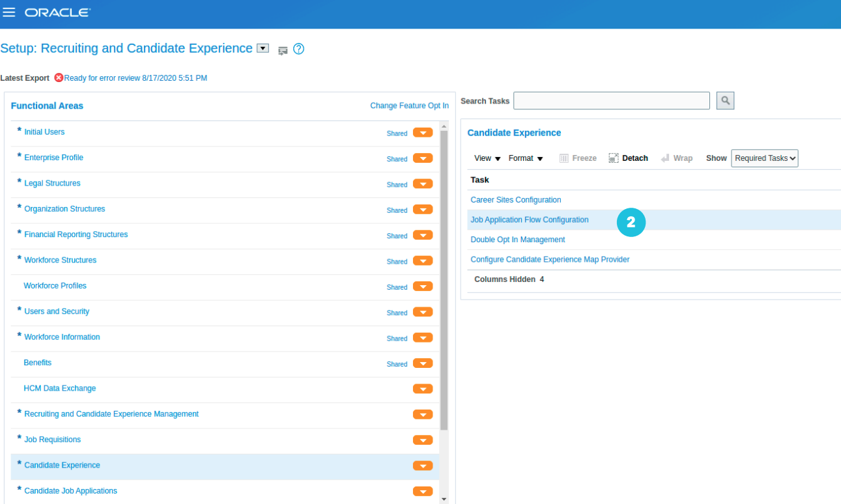Open the View menu in task table
The width and height of the screenshot is (841, 504).
click(487, 158)
